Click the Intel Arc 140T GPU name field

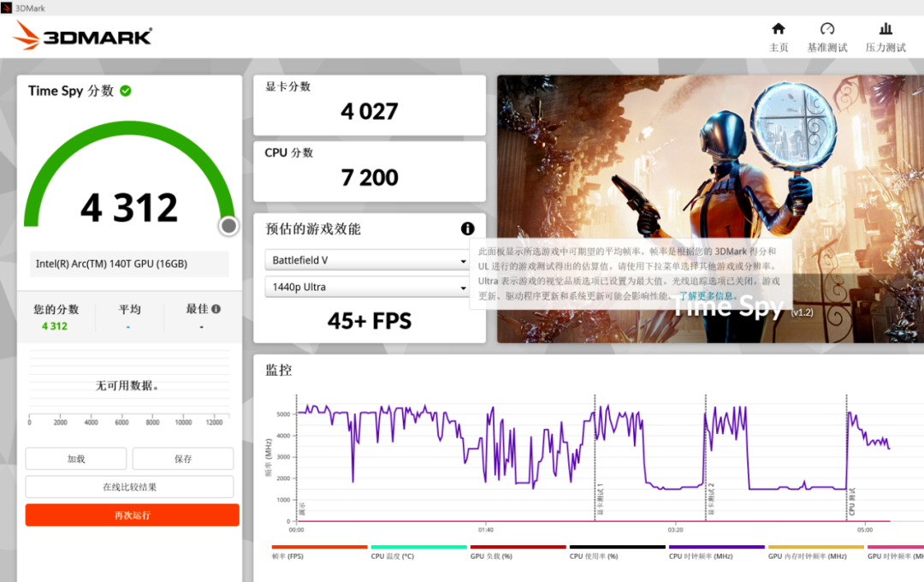coord(129,264)
